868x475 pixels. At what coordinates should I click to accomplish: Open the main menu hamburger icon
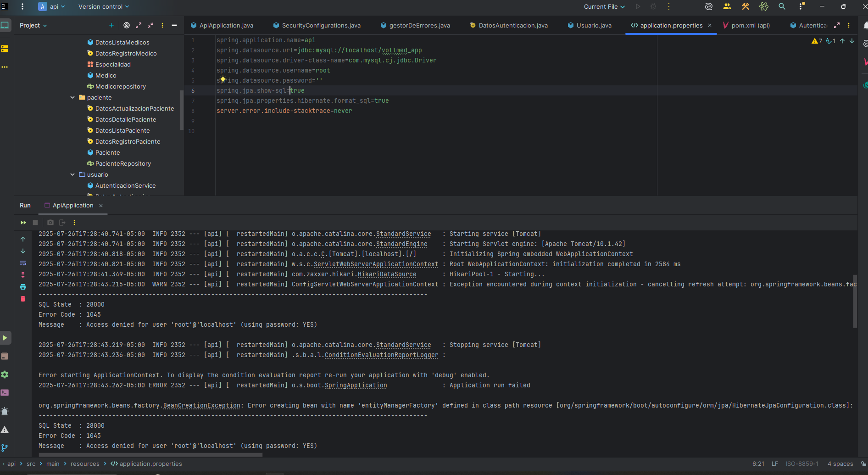(22, 6)
